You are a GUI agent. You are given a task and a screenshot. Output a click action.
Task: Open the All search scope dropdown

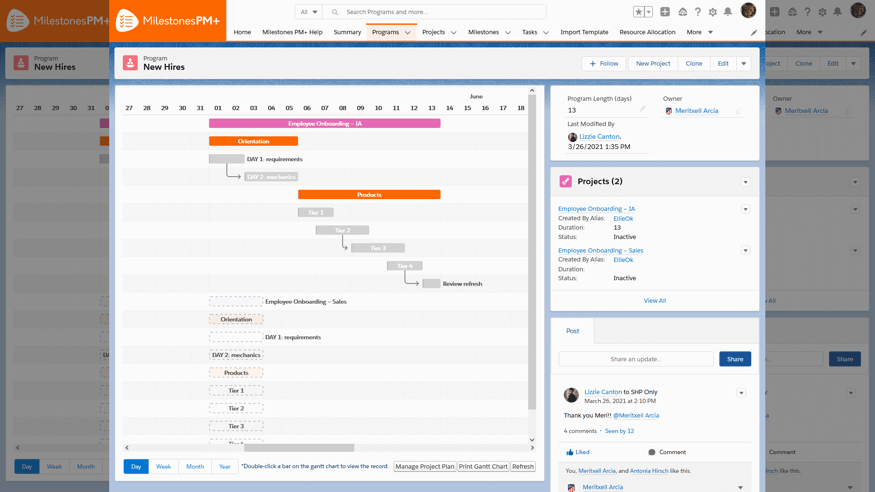(309, 12)
